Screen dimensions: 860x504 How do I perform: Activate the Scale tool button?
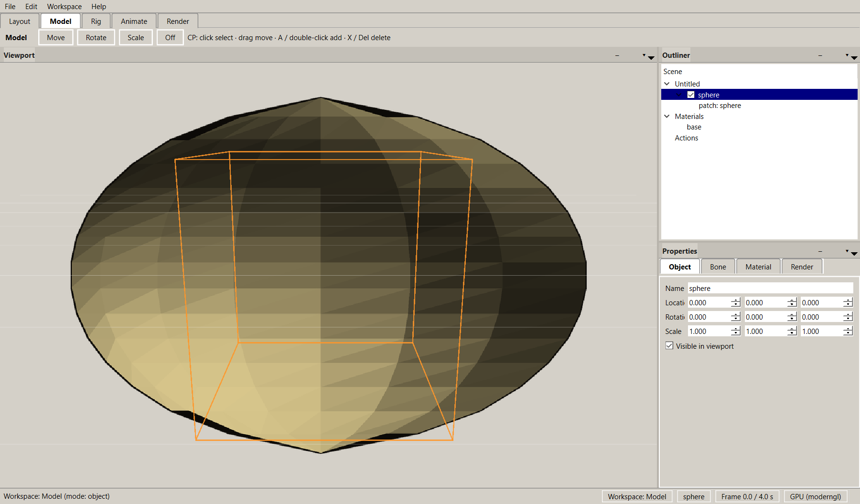136,37
